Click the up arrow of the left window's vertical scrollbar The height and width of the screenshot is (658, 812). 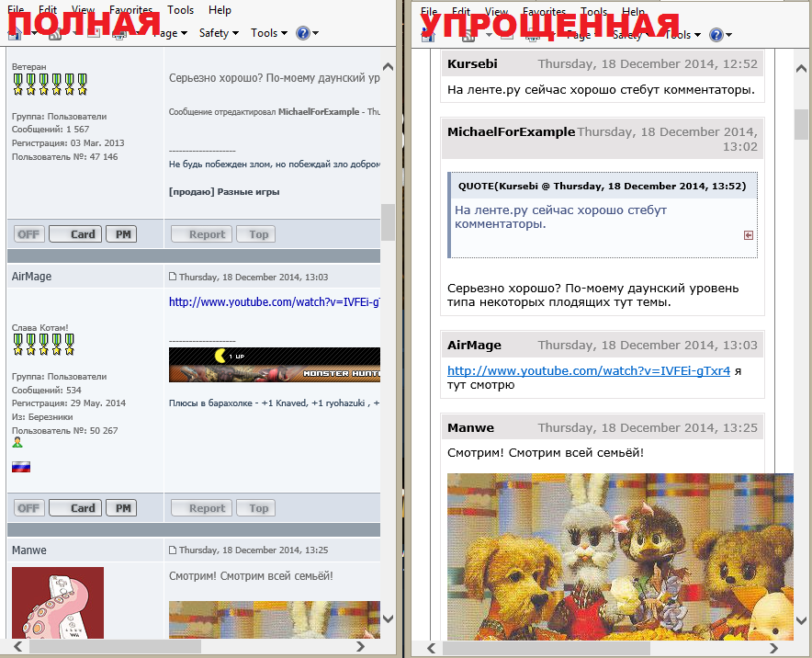coord(388,67)
